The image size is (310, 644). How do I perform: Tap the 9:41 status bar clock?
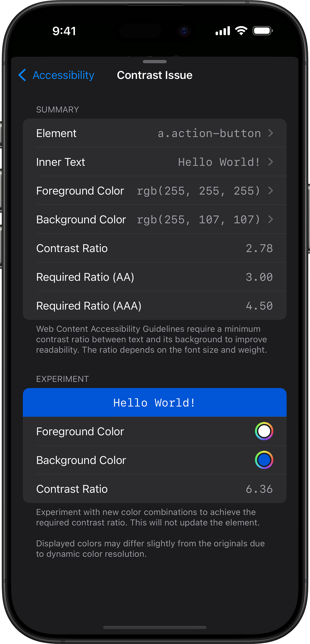click(x=64, y=31)
